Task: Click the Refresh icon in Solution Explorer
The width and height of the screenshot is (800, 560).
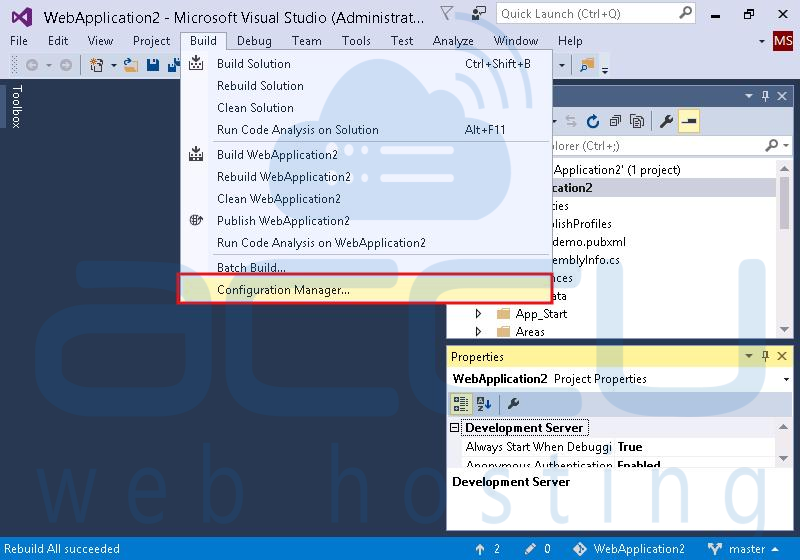Action: tap(593, 121)
